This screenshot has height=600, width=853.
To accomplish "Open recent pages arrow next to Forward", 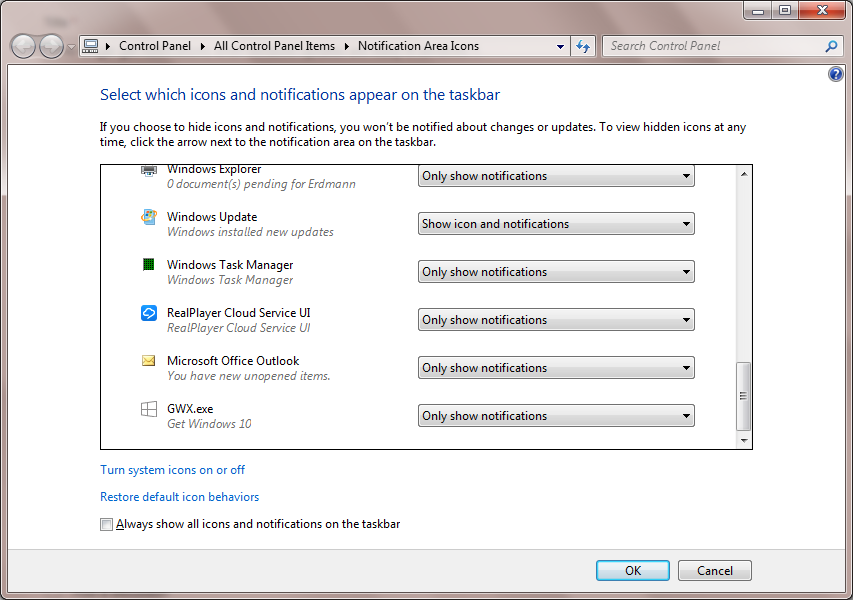I will click(x=71, y=47).
